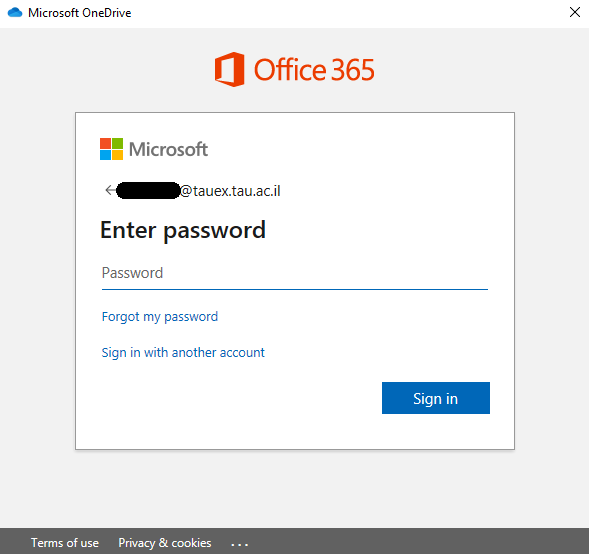
Task: Choose Sign in with another account
Action: tap(183, 353)
